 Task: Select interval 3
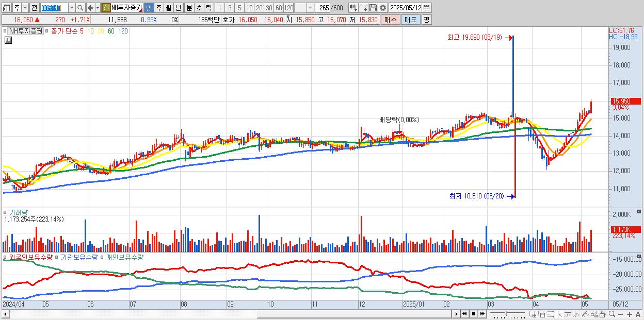click(x=229, y=8)
